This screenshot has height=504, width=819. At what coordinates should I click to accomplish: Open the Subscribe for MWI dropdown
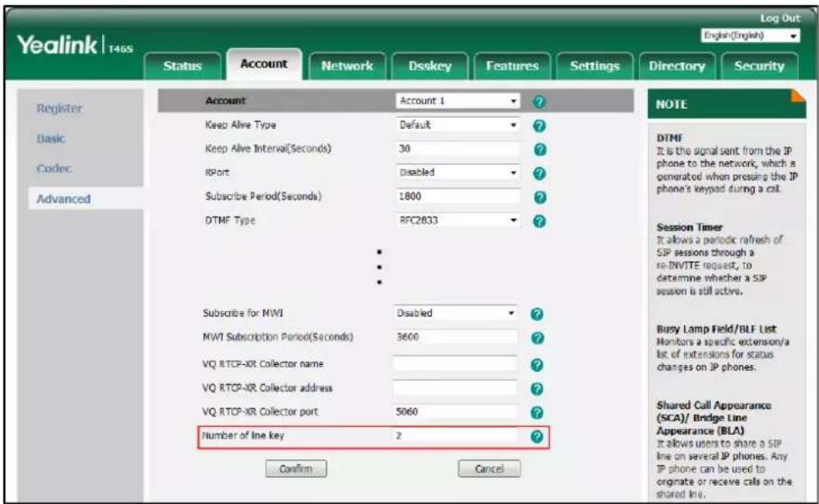coord(455,313)
